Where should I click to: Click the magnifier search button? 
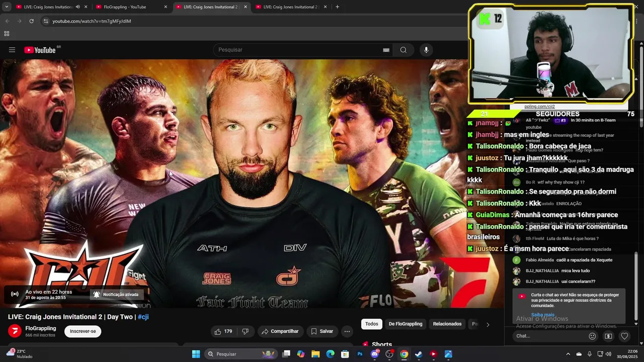(404, 50)
